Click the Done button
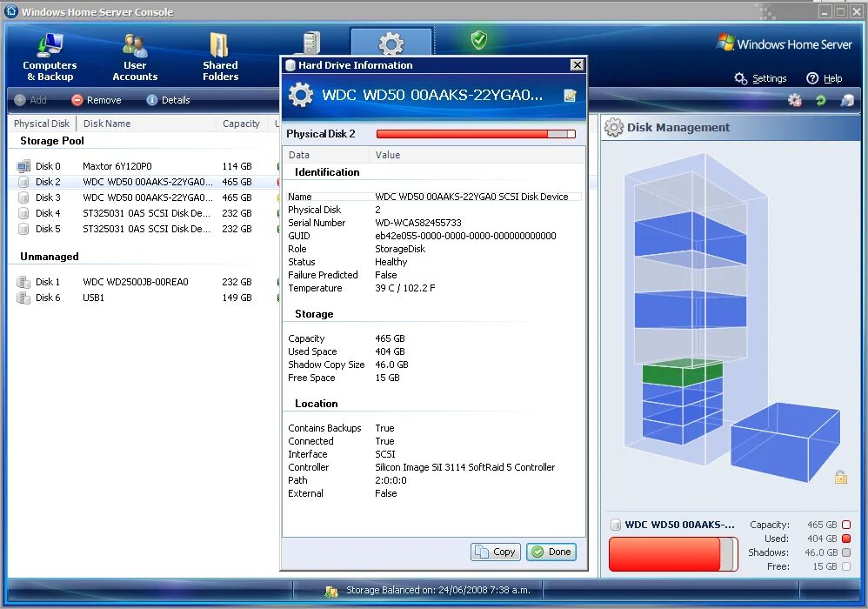This screenshot has width=868, height=609. tap(551, 552)
